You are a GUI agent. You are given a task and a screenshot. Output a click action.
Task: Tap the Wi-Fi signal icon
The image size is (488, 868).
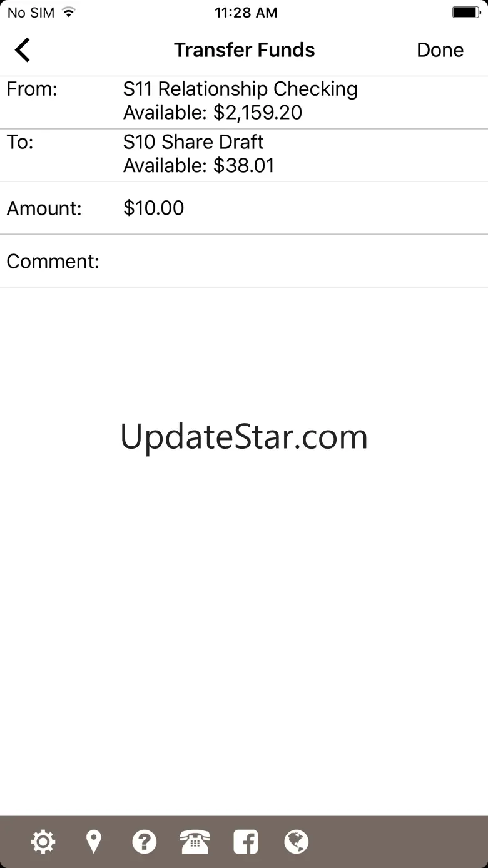69,13
